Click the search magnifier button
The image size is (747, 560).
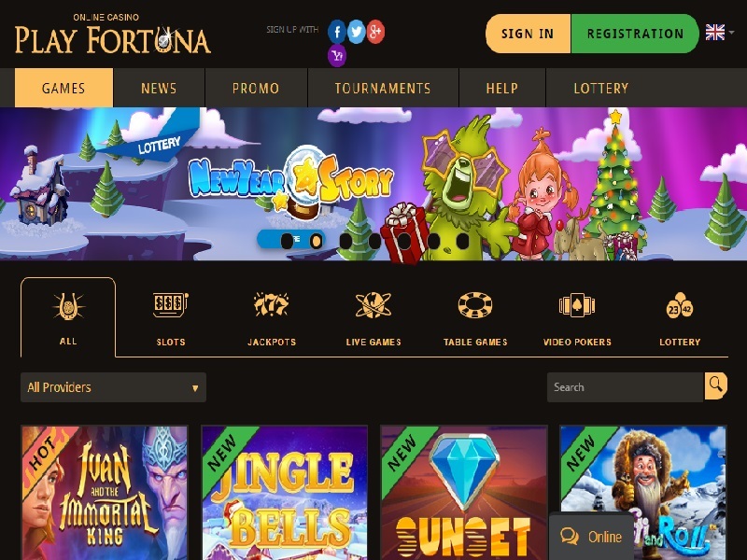715,385
